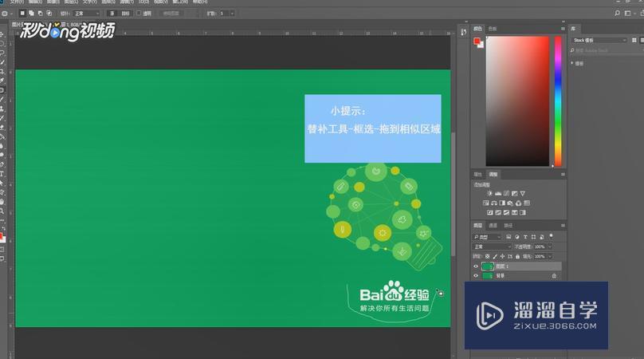Add a Black & White adjustment
The height and width of the screenshot is (359, 644).
[502, 203]
